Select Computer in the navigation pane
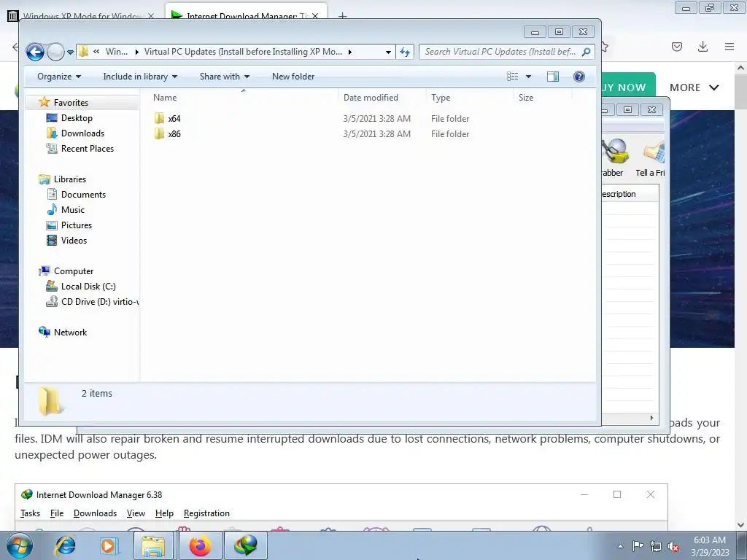This screenshot has height=560, width=747. coord(74,271)
